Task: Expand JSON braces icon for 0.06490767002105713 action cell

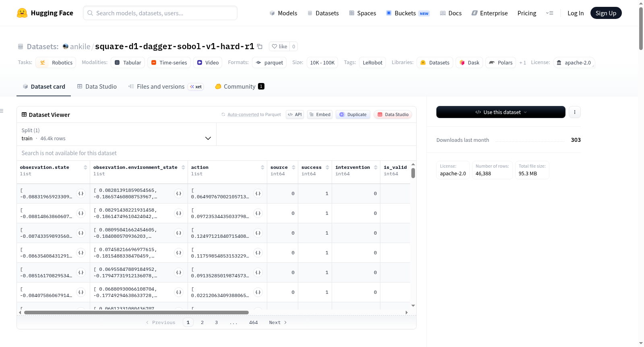Action: pos(258,193)
